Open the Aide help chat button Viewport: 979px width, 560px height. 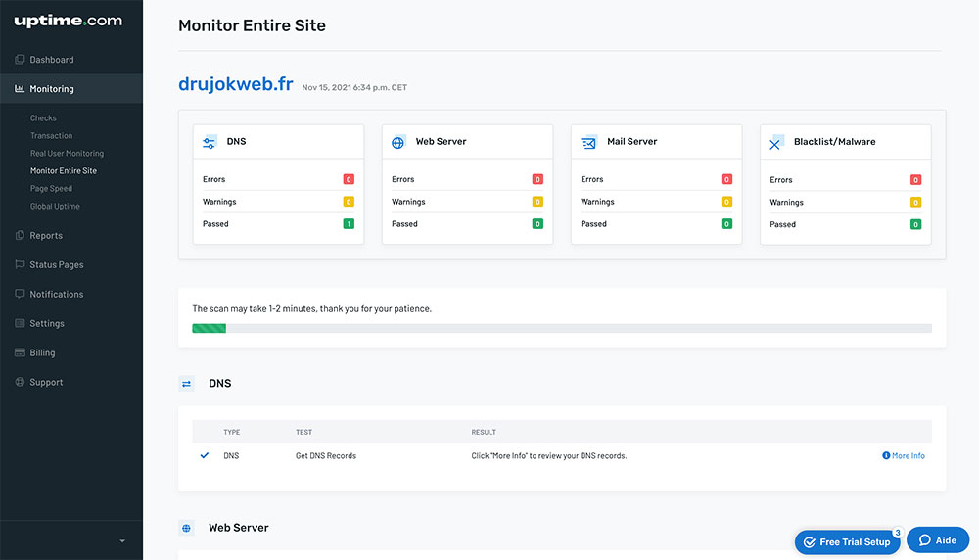pos(938,540)
